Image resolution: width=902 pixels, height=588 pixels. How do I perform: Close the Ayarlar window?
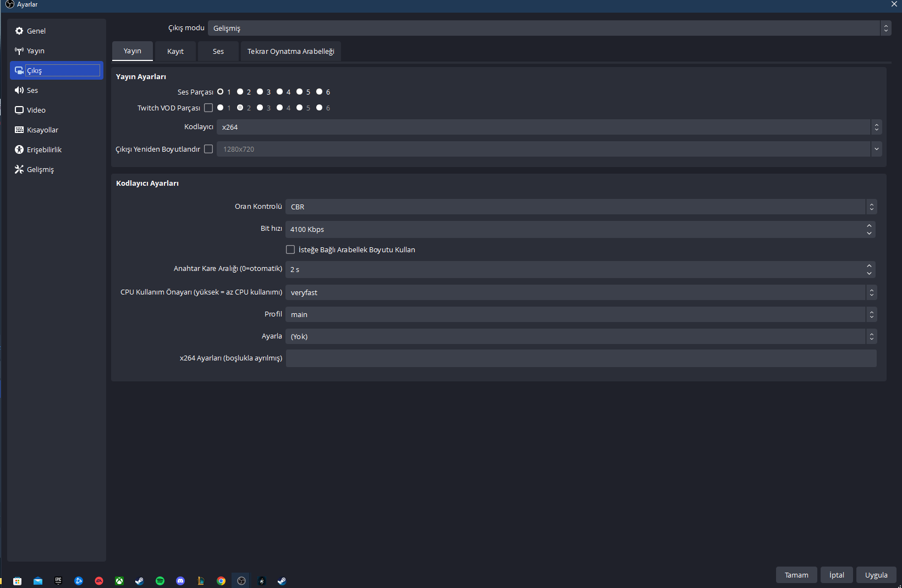pyautogui.click(x=894, y=4)
